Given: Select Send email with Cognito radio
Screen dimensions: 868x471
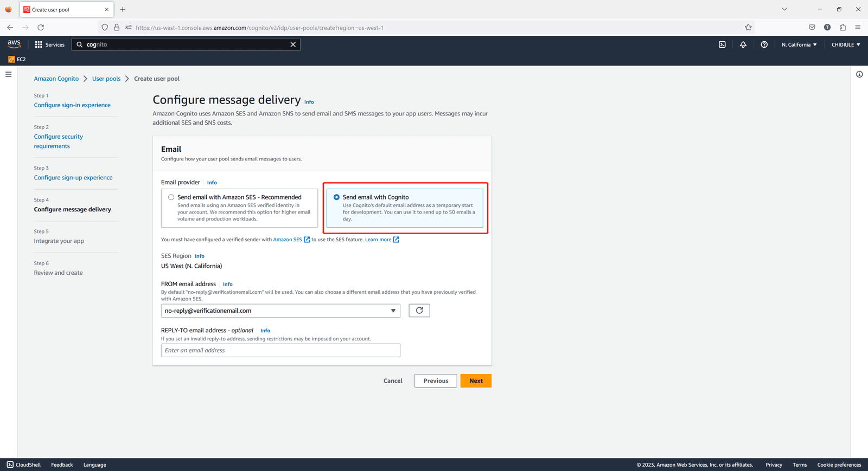Looking at the screenshot, I should click(337, 197).
